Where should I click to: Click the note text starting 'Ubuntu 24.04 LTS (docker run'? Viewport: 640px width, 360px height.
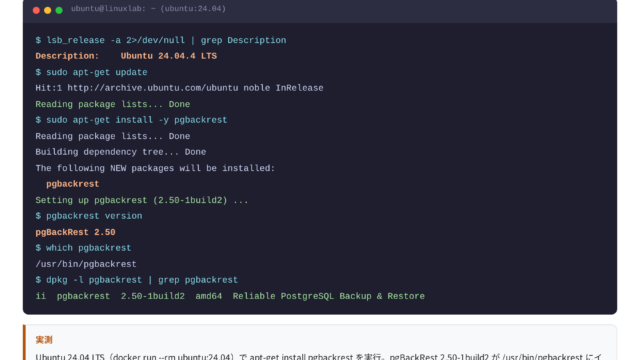click(x=318, y=356)
